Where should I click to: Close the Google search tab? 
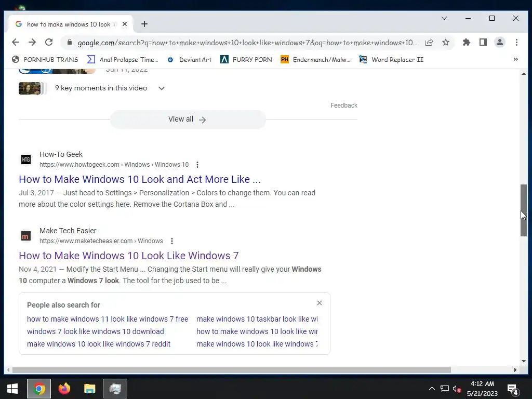pyautogui.click(x=125, y=24)
